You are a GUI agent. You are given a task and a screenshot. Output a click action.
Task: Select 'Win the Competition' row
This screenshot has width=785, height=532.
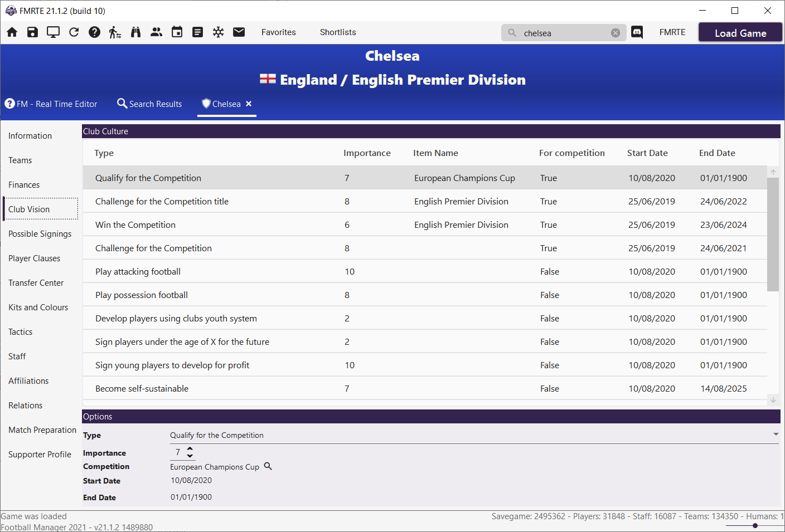425,225
